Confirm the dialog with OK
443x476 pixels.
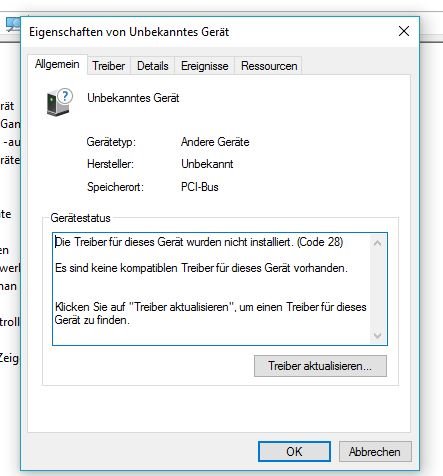tap(294, 452)
